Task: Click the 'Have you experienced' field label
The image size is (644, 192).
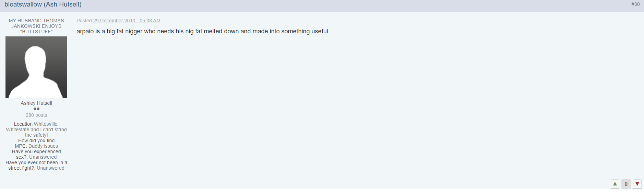Action: (36, 154)
